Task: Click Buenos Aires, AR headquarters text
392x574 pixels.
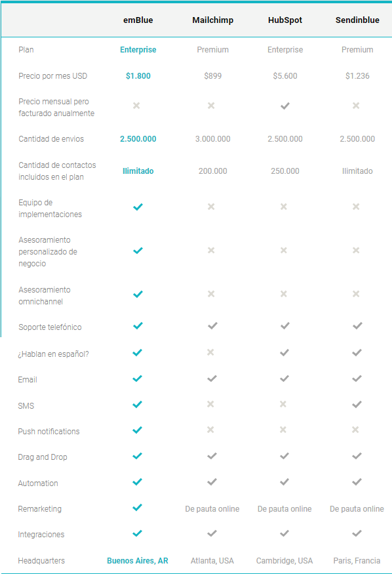Action: click(138, 561)
